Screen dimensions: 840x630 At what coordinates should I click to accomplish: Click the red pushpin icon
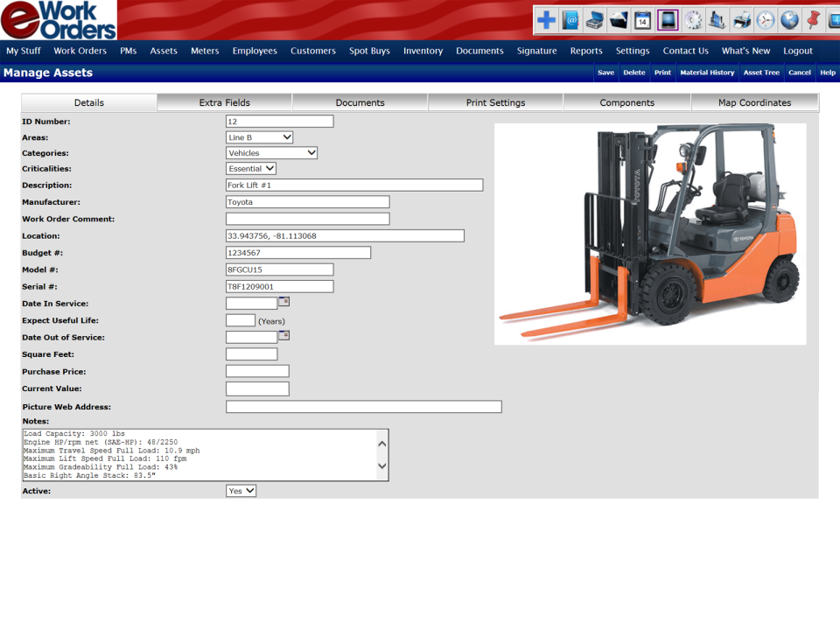click(x=814, y=20)
